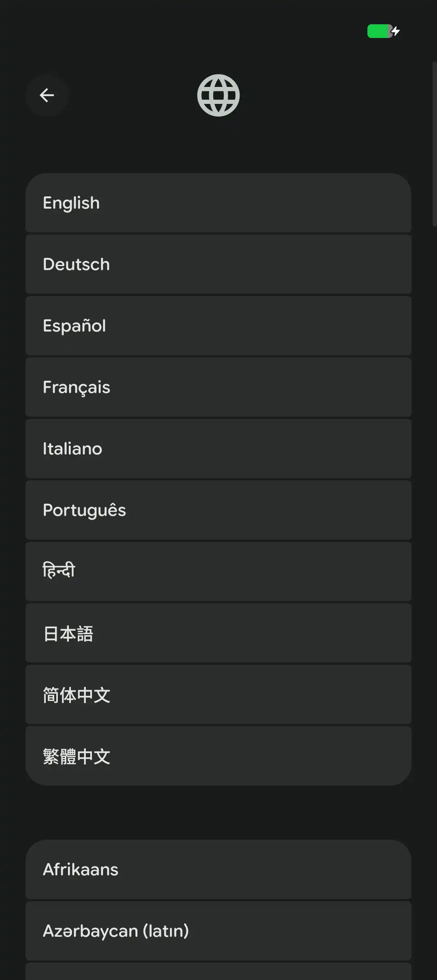Choose Português language option

pyautogui.click(x=218, y=510)
